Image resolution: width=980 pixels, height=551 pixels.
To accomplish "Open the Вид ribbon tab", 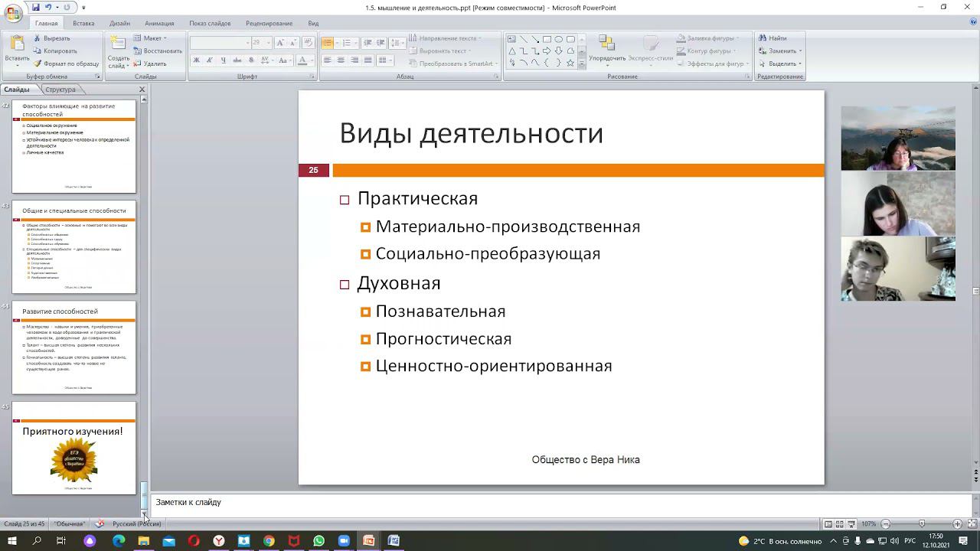I will [x=313, y=24].
